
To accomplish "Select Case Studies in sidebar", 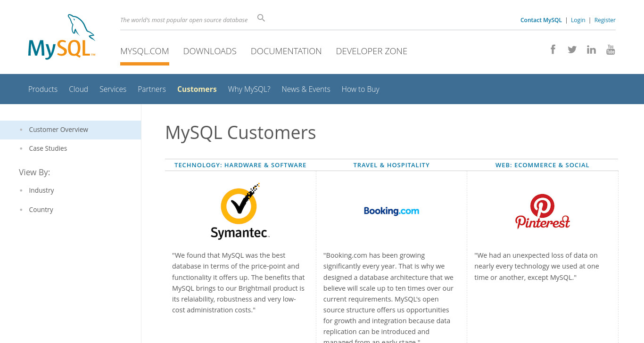I will [48, 148].
